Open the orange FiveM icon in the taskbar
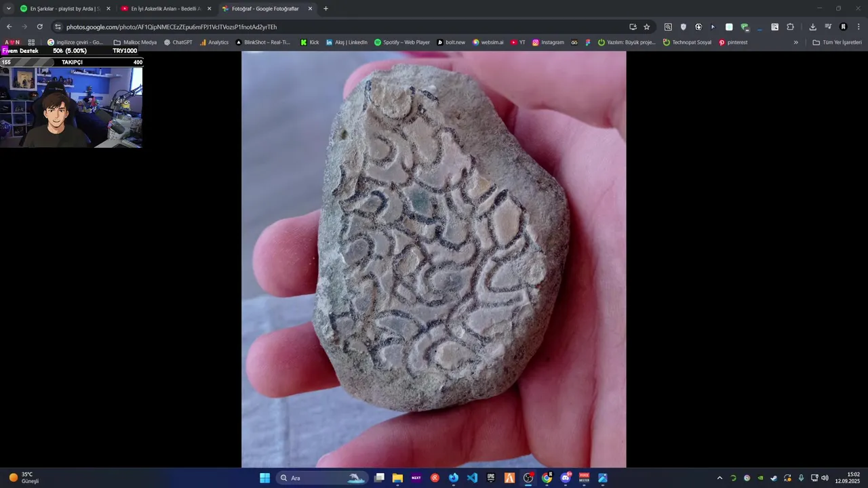The height and width of the screenshot is (488, 868). [509, 478]
